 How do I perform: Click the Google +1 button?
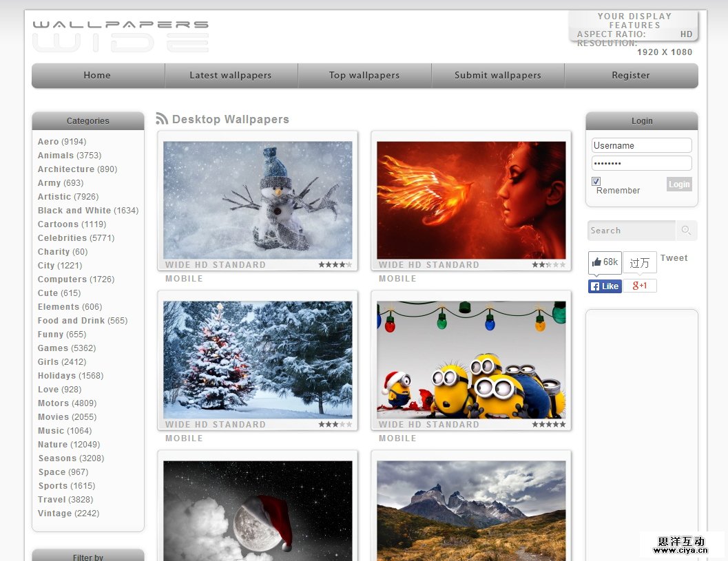click(640, 286)
